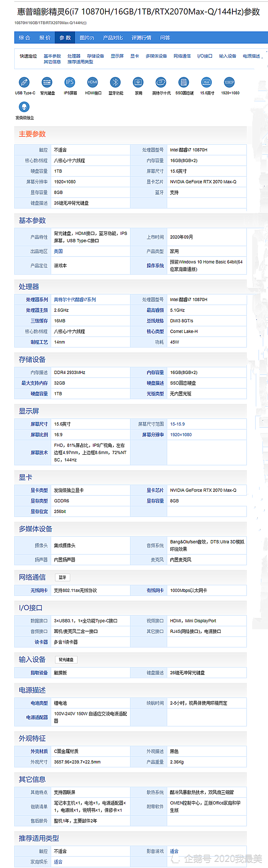Jump to 存储设备 quick link

pyautogui.click(x=95, y=56)
